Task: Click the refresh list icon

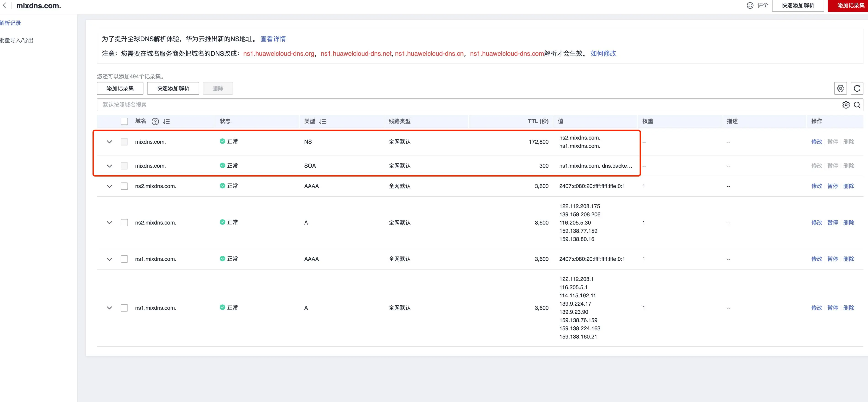Action: coord(857,88)
